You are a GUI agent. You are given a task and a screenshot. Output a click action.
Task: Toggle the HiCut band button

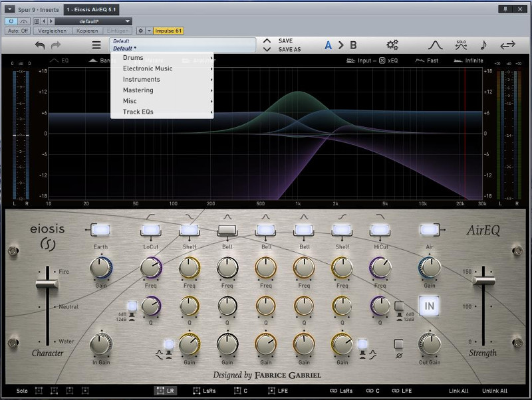380,230
